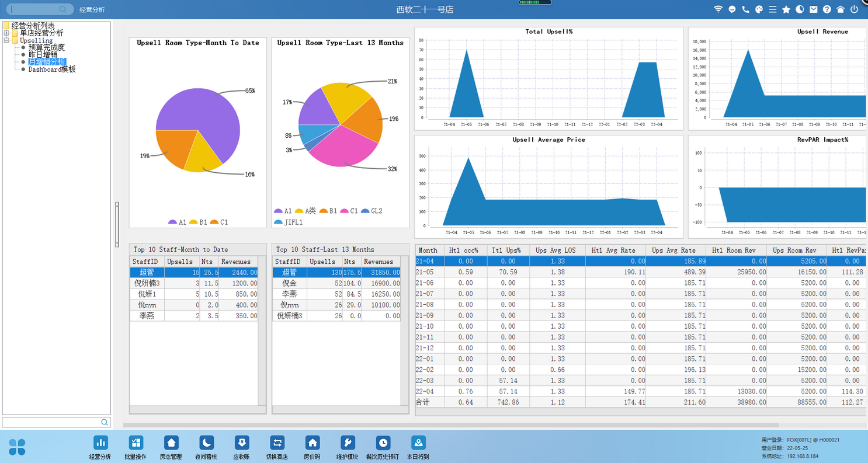Sort by Upsells column in Month to Date staff table
This screenshot has width=868, height=463.
pyautogui.click(x=182, y=262)
